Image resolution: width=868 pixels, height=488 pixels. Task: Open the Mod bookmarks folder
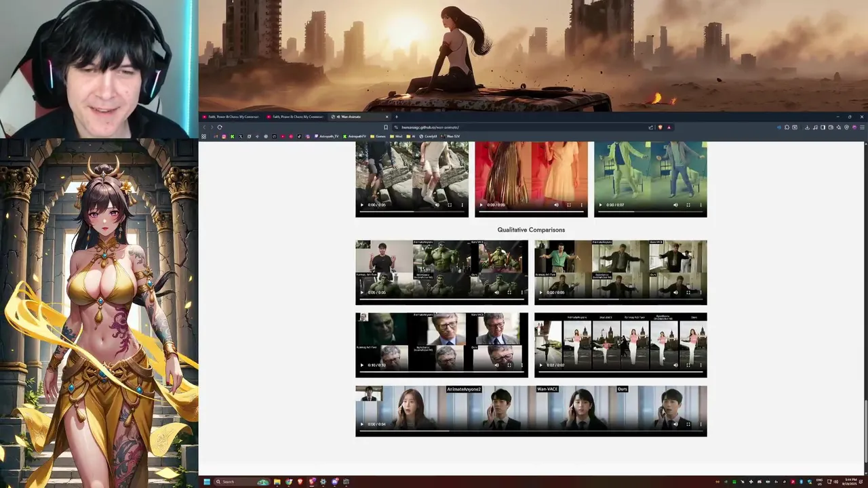point(397,136)
